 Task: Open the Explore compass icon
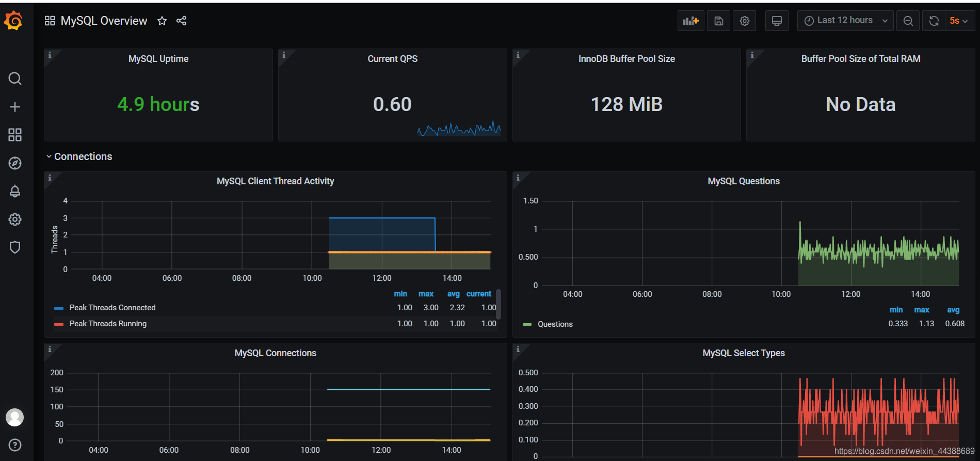click(15, 163)
